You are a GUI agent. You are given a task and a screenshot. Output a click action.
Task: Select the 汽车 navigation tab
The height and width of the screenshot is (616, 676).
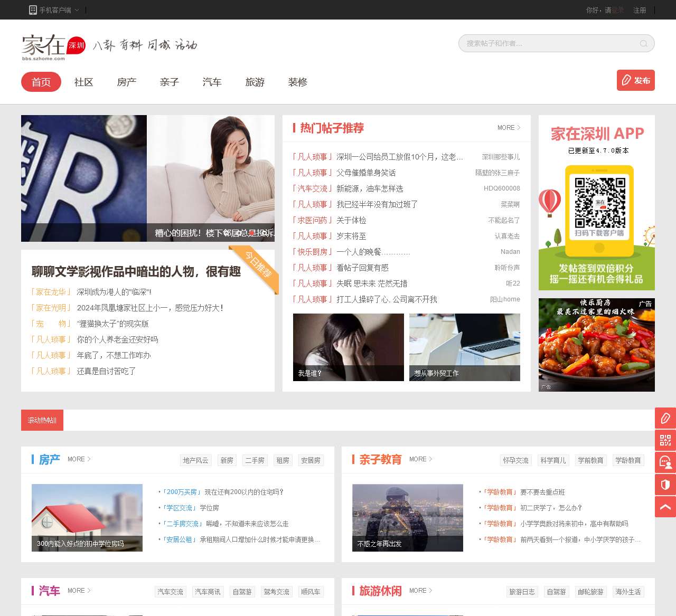212,82
